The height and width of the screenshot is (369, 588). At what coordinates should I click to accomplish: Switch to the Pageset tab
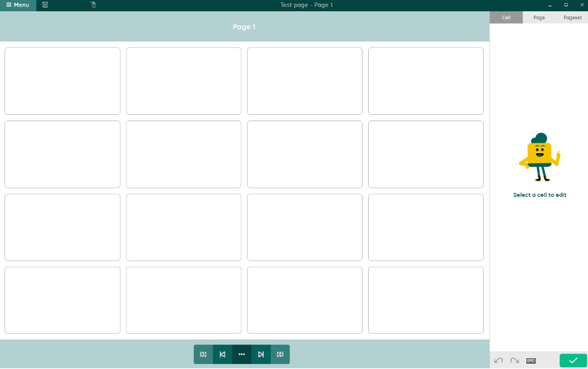(572, 18)
